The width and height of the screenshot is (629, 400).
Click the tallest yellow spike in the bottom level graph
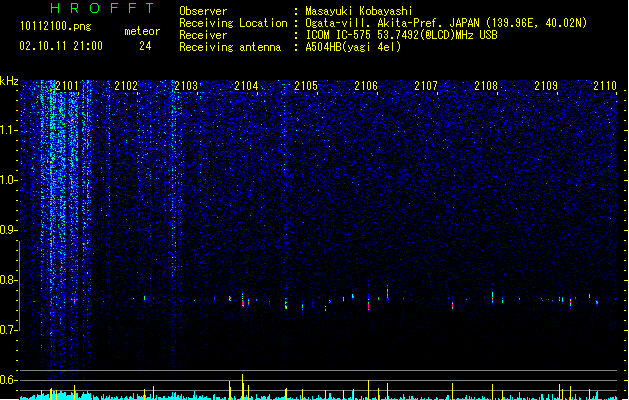coord(242,387)
